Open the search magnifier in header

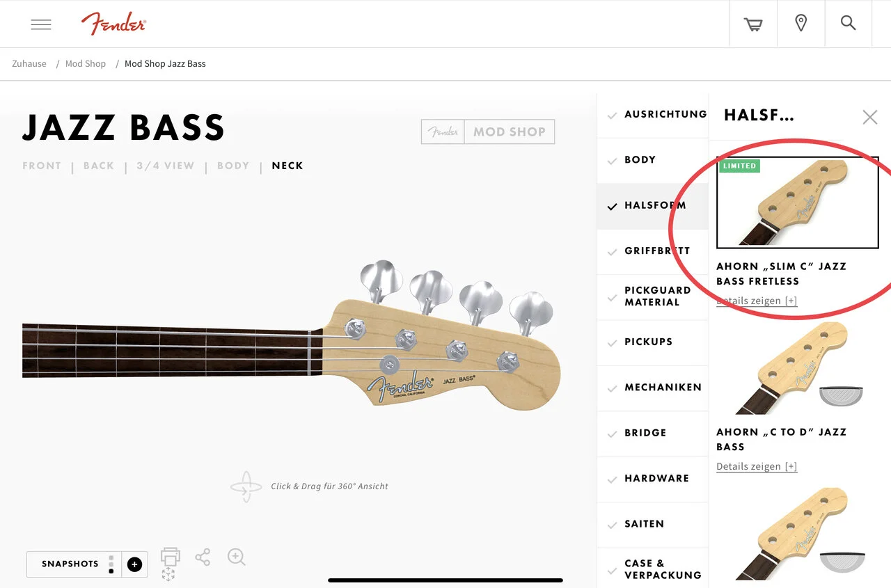coord(848,24)
